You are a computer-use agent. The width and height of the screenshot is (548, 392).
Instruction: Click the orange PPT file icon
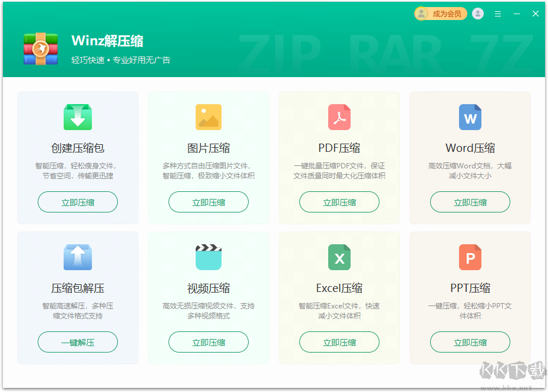coord(470,257)
